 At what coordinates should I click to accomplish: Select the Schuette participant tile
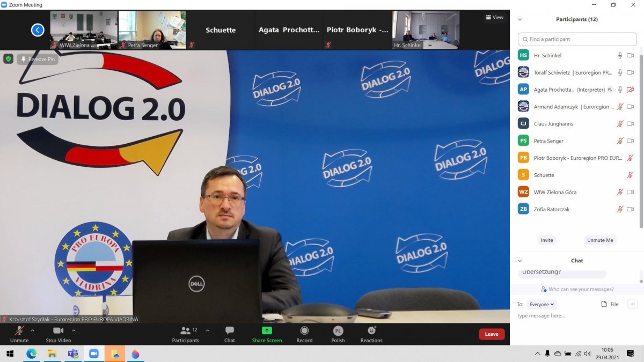pos(221,30)
